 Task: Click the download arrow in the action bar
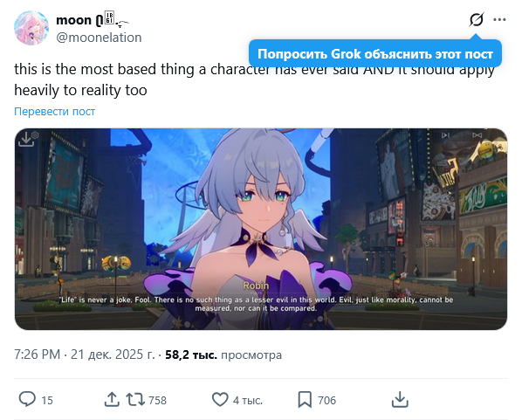tap(400, 399)
